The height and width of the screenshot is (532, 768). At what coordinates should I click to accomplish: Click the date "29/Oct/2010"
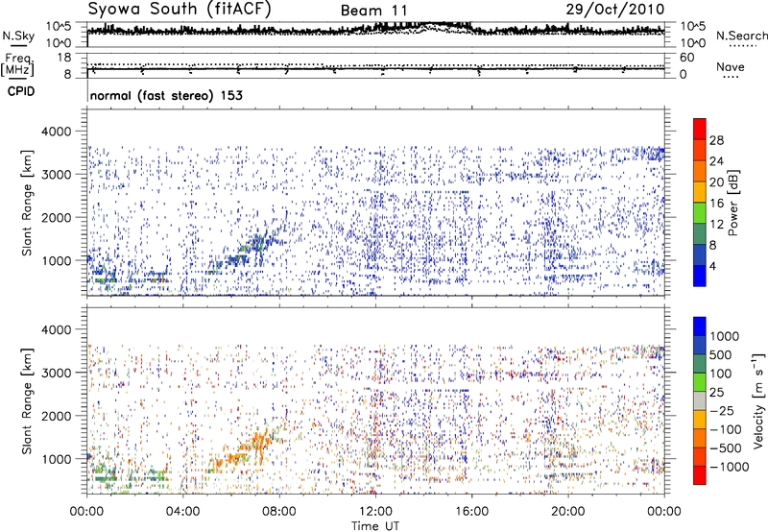click(615, 10)
